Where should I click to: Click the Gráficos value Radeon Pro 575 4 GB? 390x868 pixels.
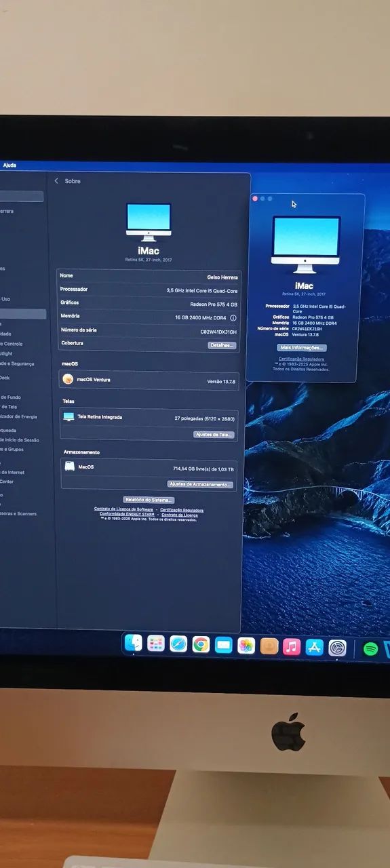tap(214, 304)
